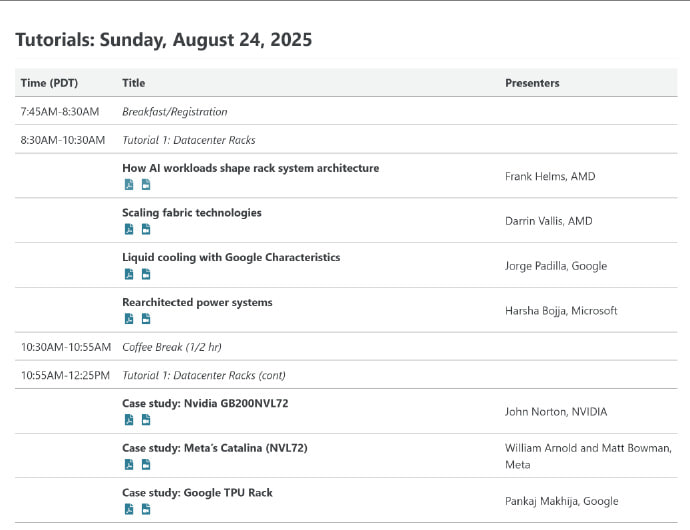Open video file for Google TPU Rack study

coord(145,509)
